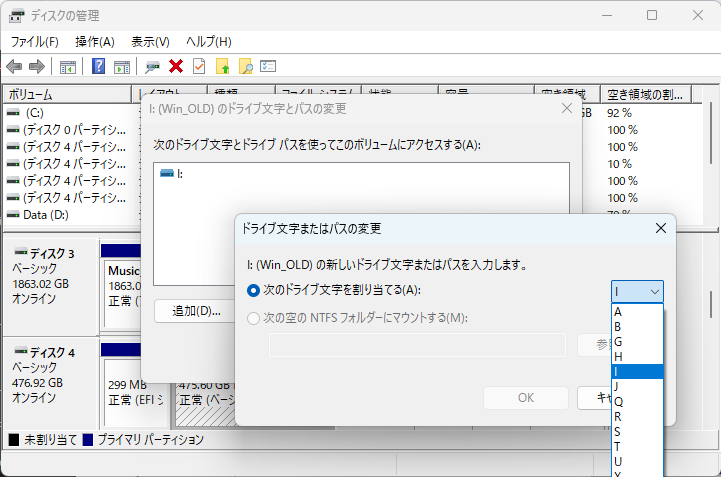Click the yellow sheet green up-arrow icon
Image resolution: width=721 pixels, height=477 pixels.
click(223, 67)
